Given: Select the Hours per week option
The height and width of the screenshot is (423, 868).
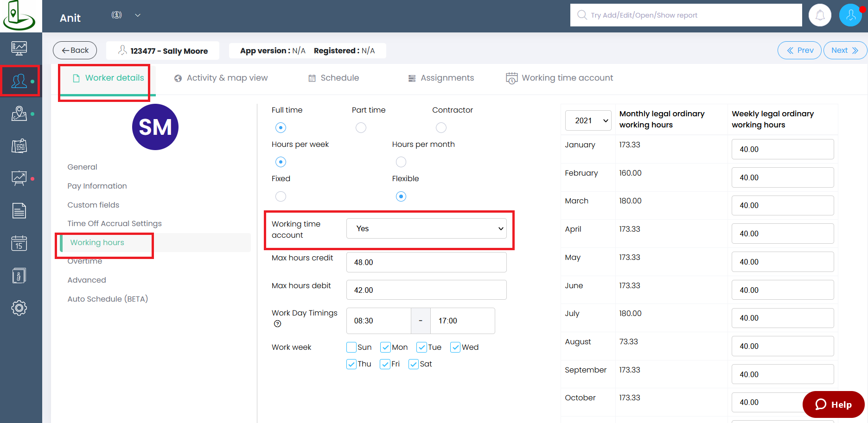Looking at the screenshot, I should (x=281, y=162).
